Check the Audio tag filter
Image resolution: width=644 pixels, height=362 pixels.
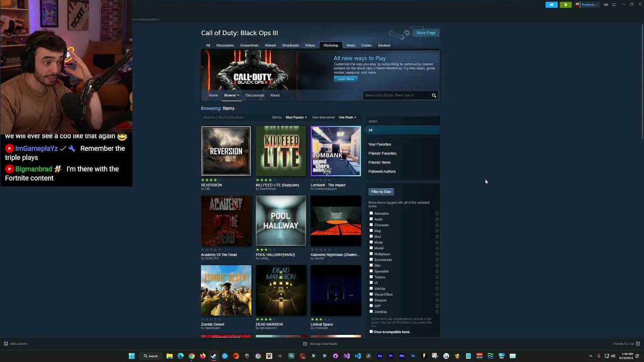(x=371, y=219)
